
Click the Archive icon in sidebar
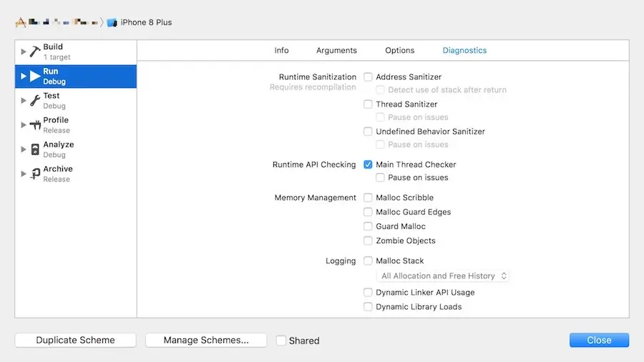(35, 173)
